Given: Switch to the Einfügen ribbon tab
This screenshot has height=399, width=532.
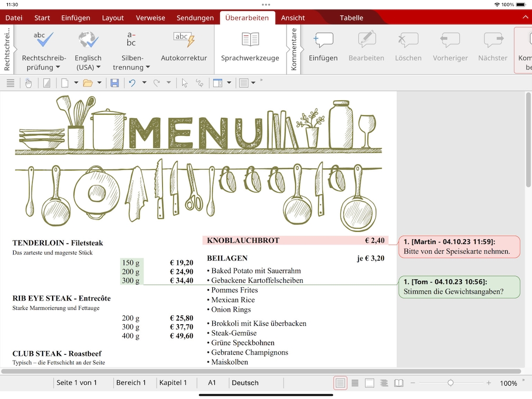Looking at the screenshot, I should [75, 17].
